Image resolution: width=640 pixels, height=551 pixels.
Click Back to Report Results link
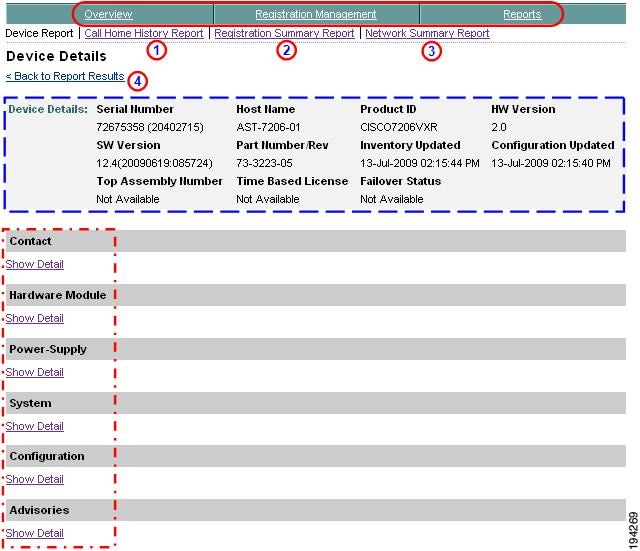coord(65,76)
